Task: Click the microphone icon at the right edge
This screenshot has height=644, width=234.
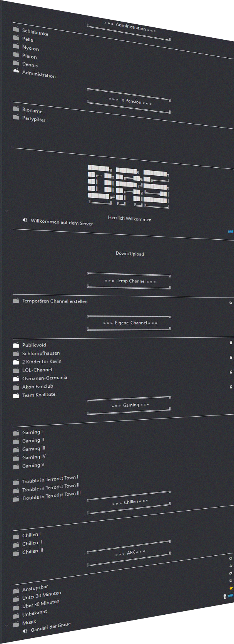Action: (225, 597)
